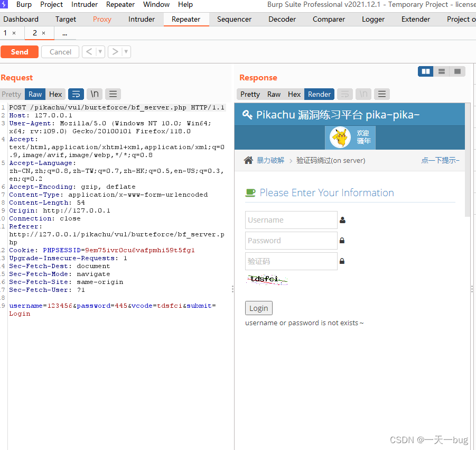
Task: Toggle non-printable characters in request
Action: [x=95, y=94]
